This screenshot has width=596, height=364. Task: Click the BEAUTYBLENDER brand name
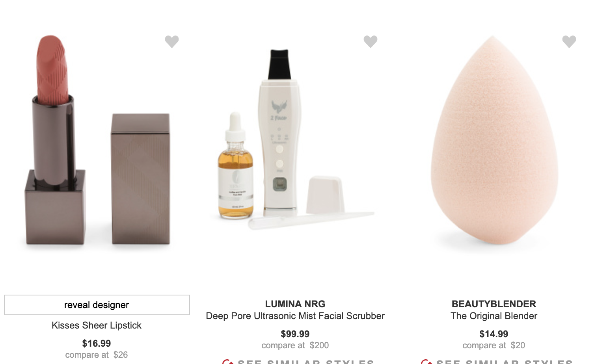(494, 304)
